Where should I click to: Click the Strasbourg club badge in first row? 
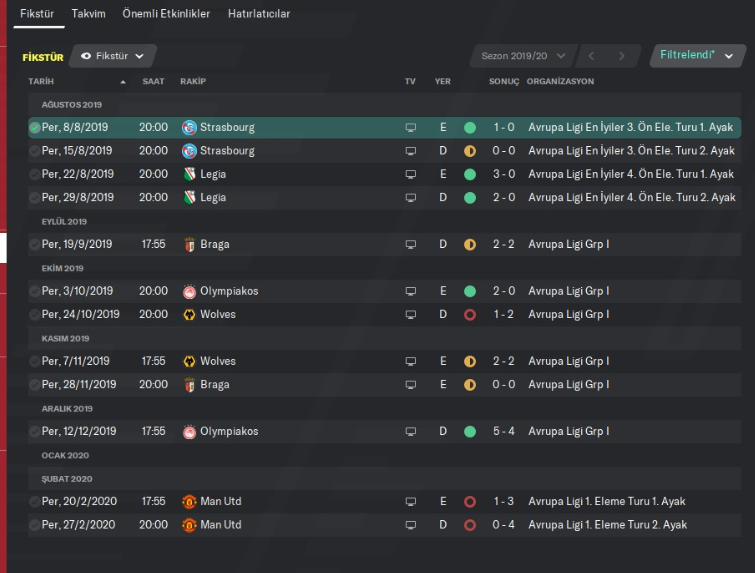pyautogui.click(x=189, y=128)
